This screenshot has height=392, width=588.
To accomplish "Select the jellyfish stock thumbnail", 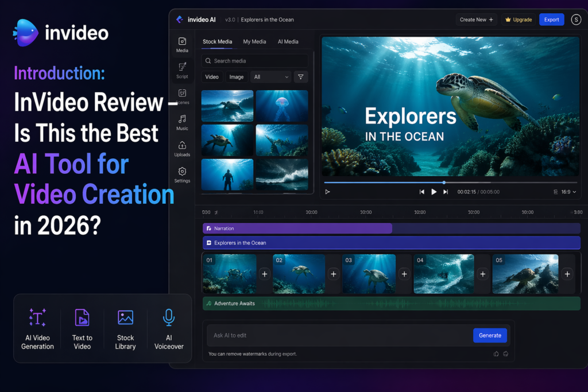I will 281,106.
